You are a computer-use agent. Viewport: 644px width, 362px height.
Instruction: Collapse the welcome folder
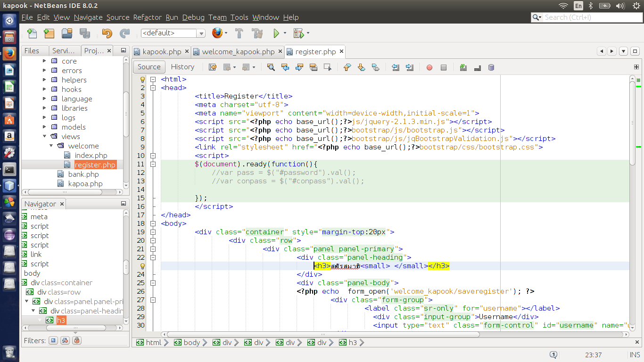(51, 146)
